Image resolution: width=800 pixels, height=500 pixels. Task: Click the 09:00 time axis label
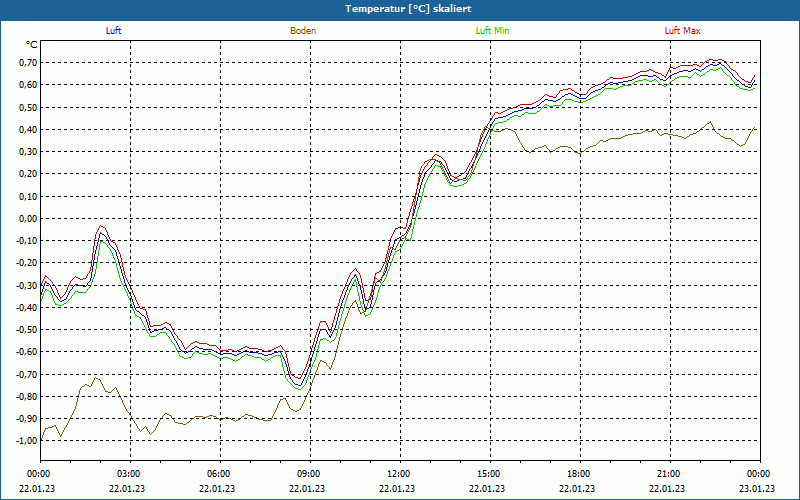(310, 474)
